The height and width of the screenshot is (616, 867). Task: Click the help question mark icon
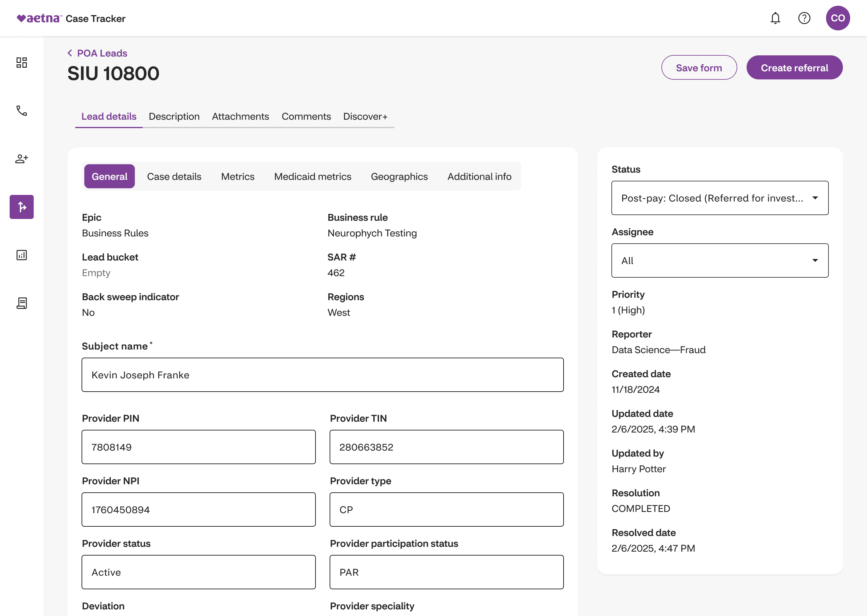804,18
